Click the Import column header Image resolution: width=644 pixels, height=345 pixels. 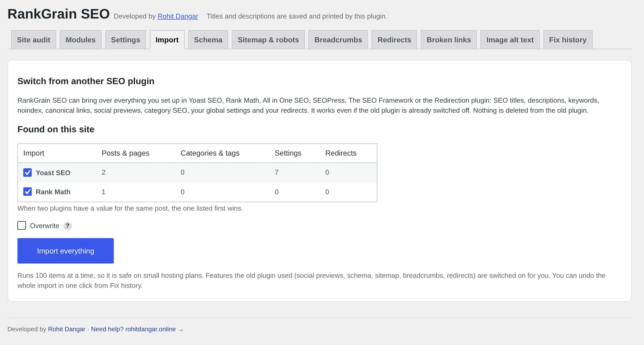pos(34,153)
